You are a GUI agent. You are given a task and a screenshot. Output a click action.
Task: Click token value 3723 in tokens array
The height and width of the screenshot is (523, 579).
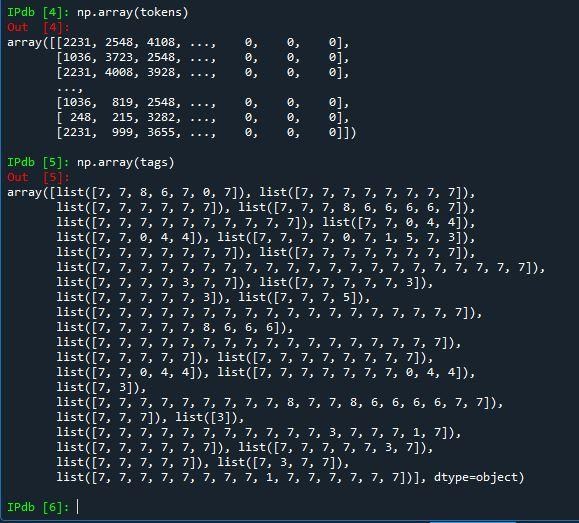[119, 57]
